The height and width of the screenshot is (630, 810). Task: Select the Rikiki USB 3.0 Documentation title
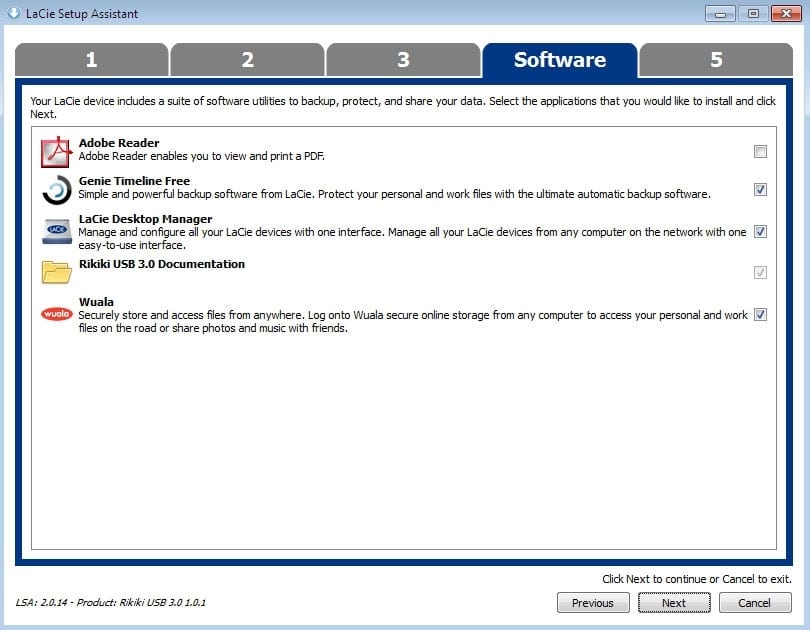point(162,264)
